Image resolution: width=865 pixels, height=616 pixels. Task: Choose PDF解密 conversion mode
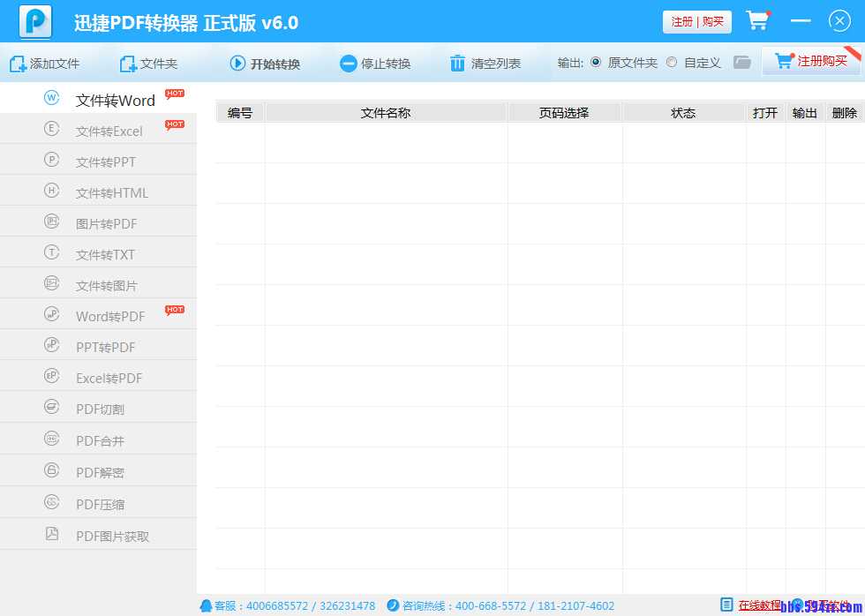point(99,471)
